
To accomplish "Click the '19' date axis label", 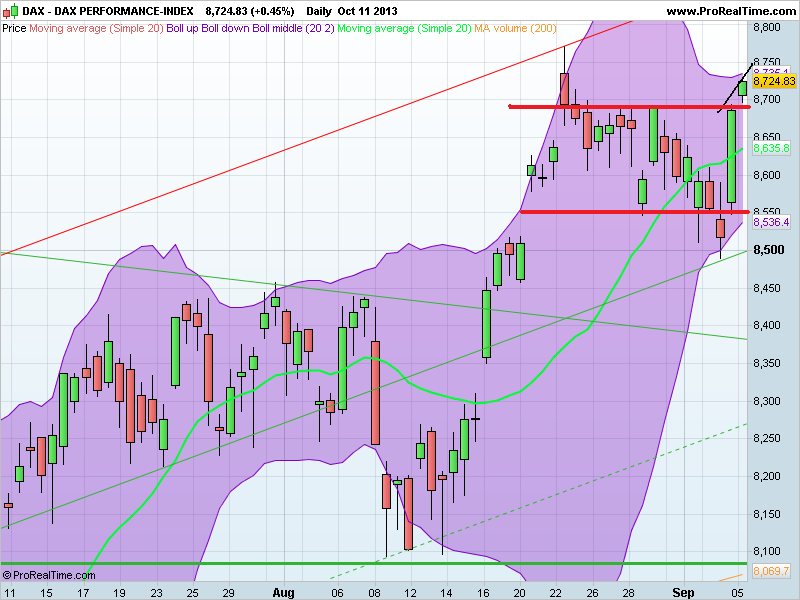I will pos(119,593).
